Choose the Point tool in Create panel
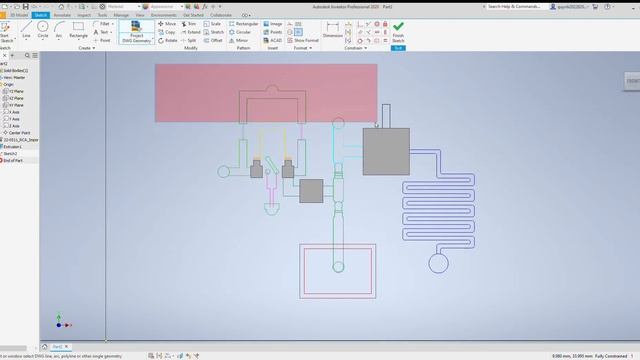This screenshot has height=360, width=640. 102,40
